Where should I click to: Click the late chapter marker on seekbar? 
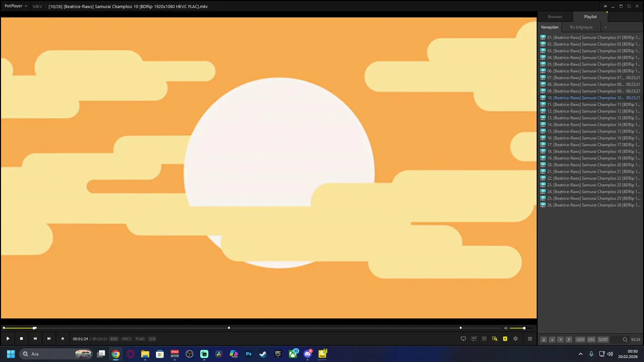coord(460,328)
